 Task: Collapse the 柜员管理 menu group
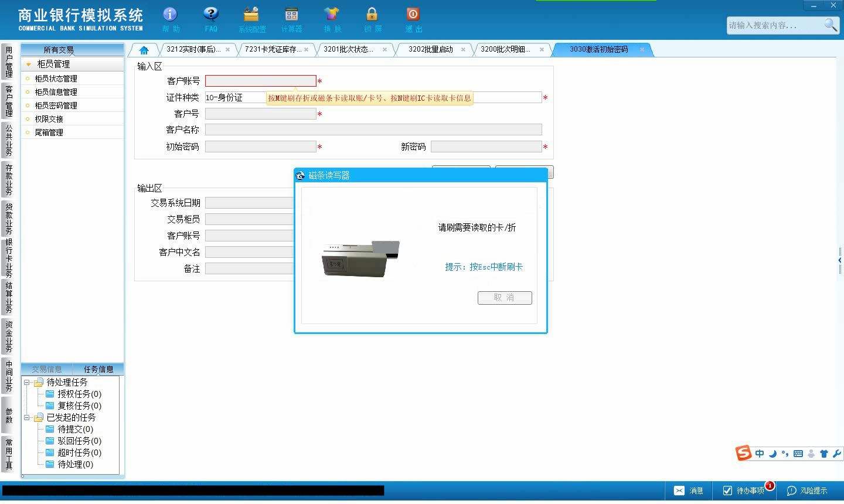[28, 64]
